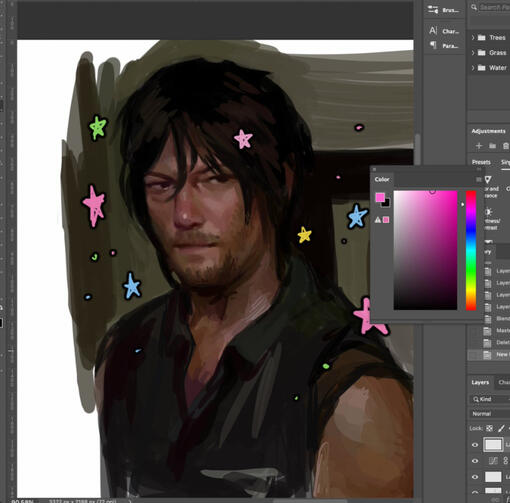Select the second Layer history state
The width and height of the screenshot is (510, 503).
pyautogui.click(x=497, y=283)
